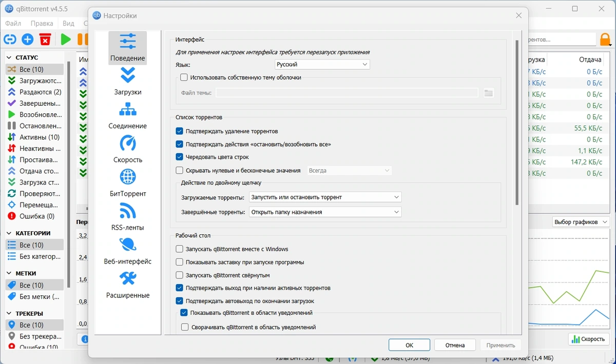Open the Загружаемые торренты double-click action dropdown
Screen dimensions: 616x364
coord(325,197)
